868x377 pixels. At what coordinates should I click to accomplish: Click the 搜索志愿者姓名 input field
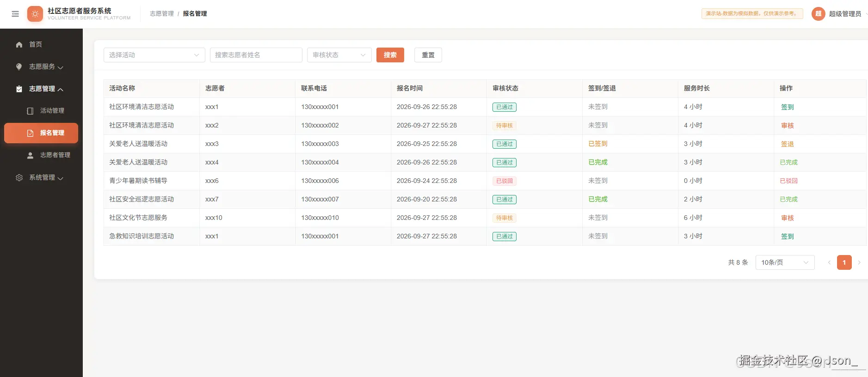tap(256, 55)
